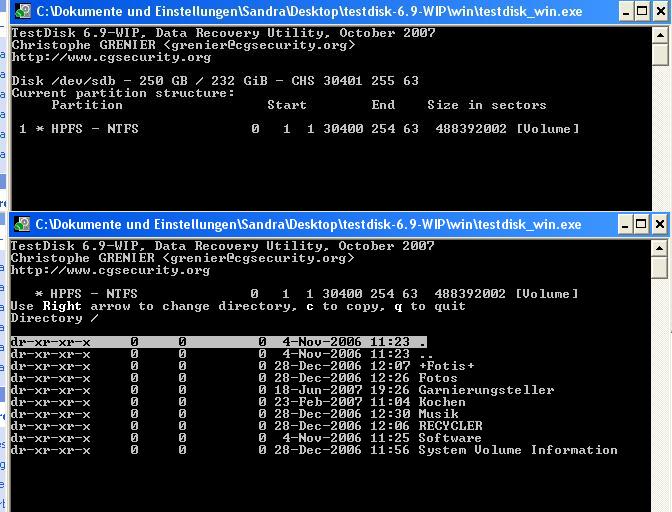Click the 'Start' column header
Viewport: 672px width, 512px height.
[x=287, y=105]
